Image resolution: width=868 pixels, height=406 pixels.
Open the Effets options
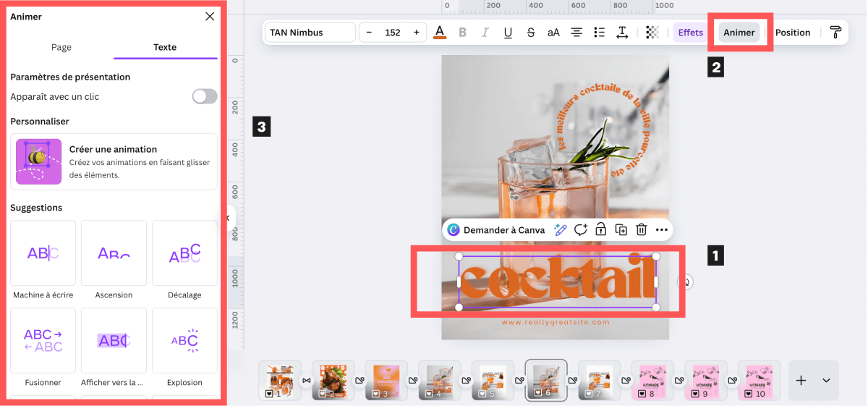(x=690, y=33)
